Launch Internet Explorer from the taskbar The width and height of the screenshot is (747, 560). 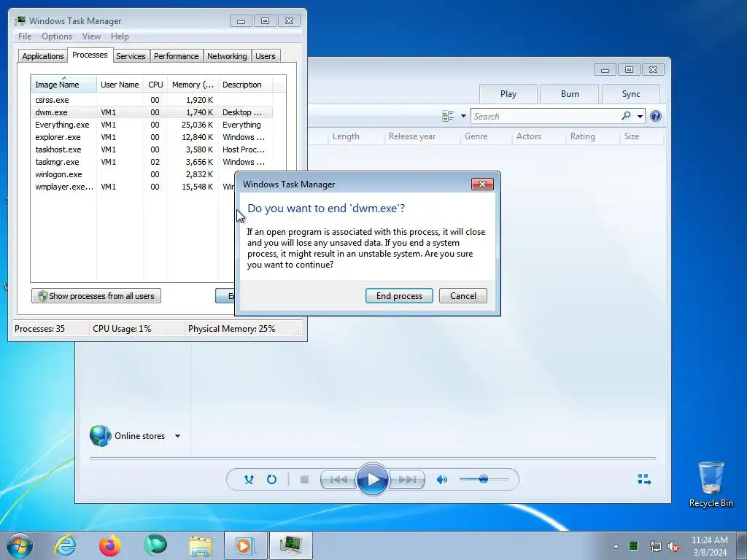[65, 545]
